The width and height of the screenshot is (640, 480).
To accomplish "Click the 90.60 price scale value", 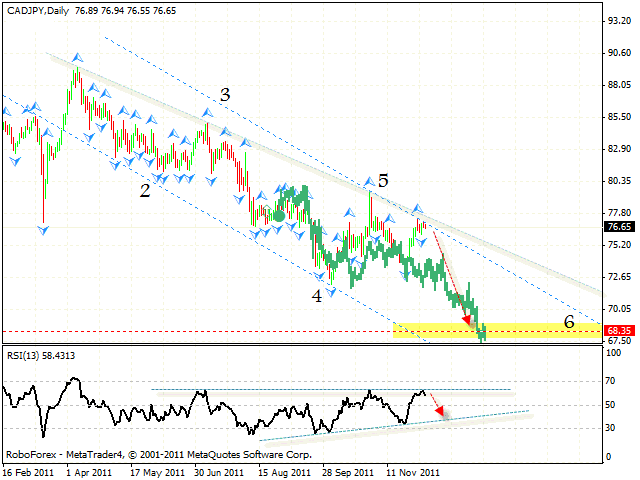I will 617,52.
